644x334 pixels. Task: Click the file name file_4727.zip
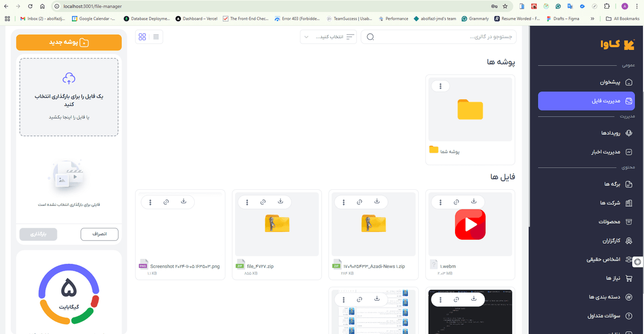coord(260,266)
